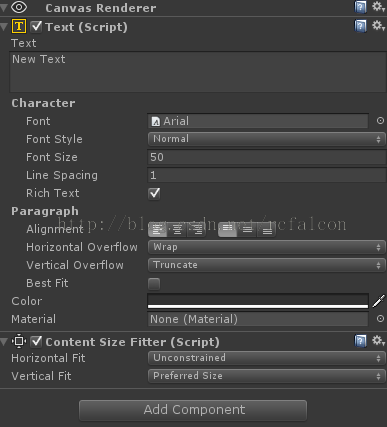Set vertical alignment to bottom

click(x=267, y=229)
